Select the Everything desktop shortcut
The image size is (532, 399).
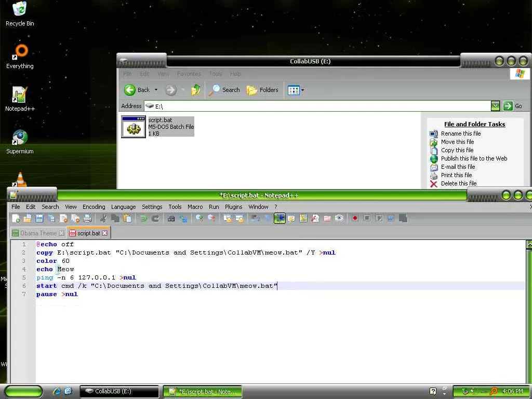pyautogui.click(x=20, y=56)
